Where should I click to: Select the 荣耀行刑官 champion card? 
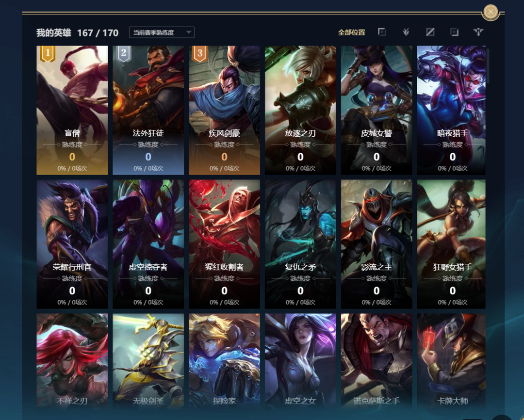pyautogui.click(x=72, y=244)
